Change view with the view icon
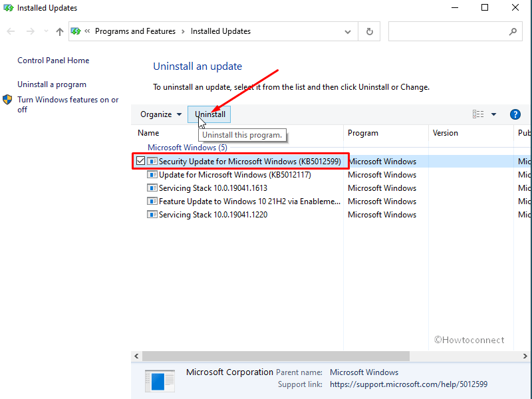This screenshot has width=532, height=399. pyautogui.click(x=478, y=114)
